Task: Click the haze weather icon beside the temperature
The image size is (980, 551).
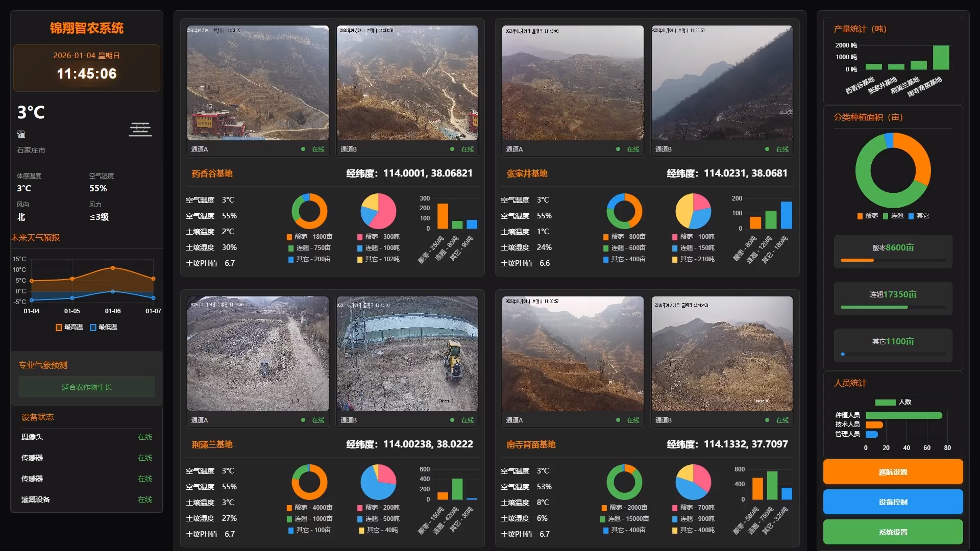Action: pyautogui.click(x=140, y=130)
